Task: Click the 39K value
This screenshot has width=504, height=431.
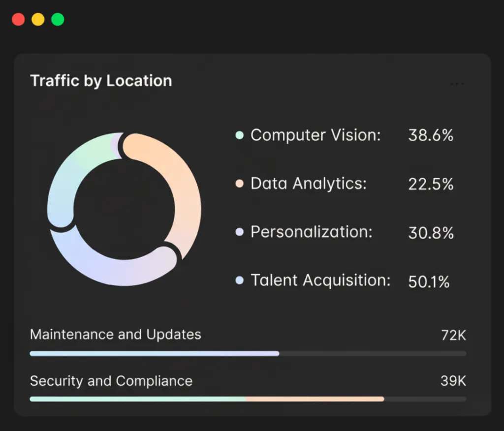Action: click(453, 381)
